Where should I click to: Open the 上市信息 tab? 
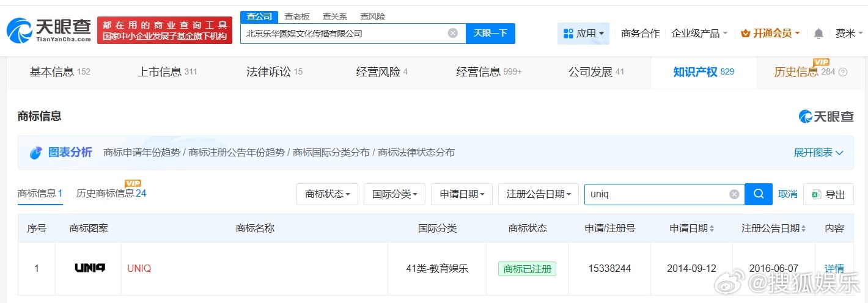click(x=167, y=72)
